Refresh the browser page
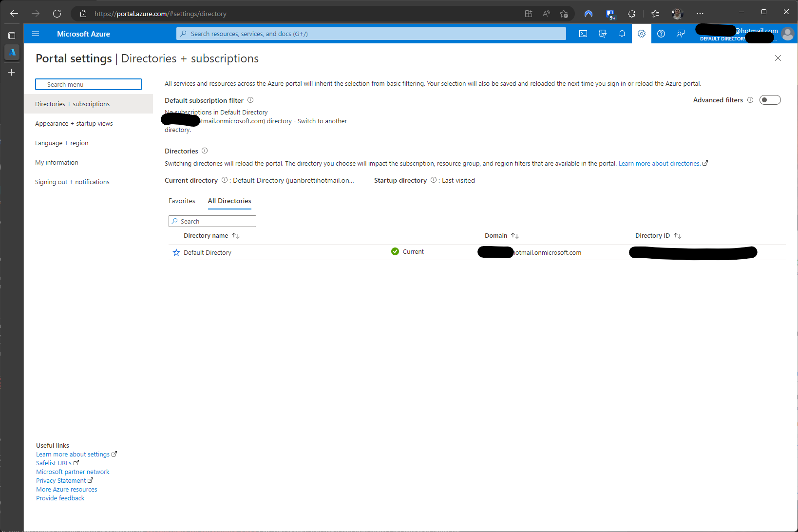This screenshot has height=532, width=798. 57,14
